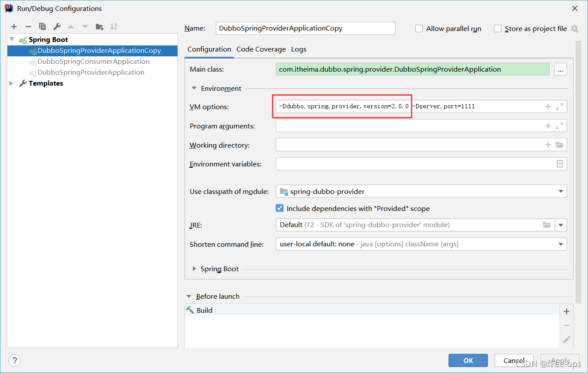This screenshot has width=588, height=373.
Task: Browse for Main class with ellipsis button
Action: point(560,69)
